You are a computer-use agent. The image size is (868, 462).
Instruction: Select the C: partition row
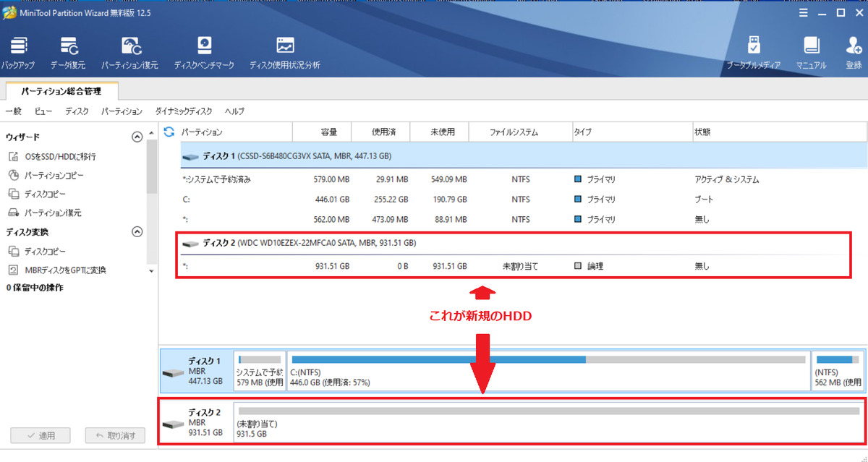click(524, 200)
